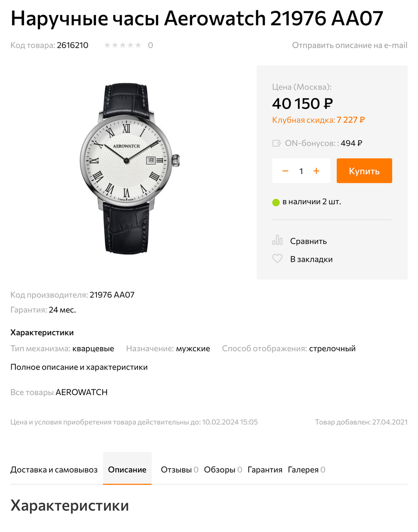The height and width of the screenshot is (532, 418).
Task: Rate product with first star
Action: coord(107,45)
